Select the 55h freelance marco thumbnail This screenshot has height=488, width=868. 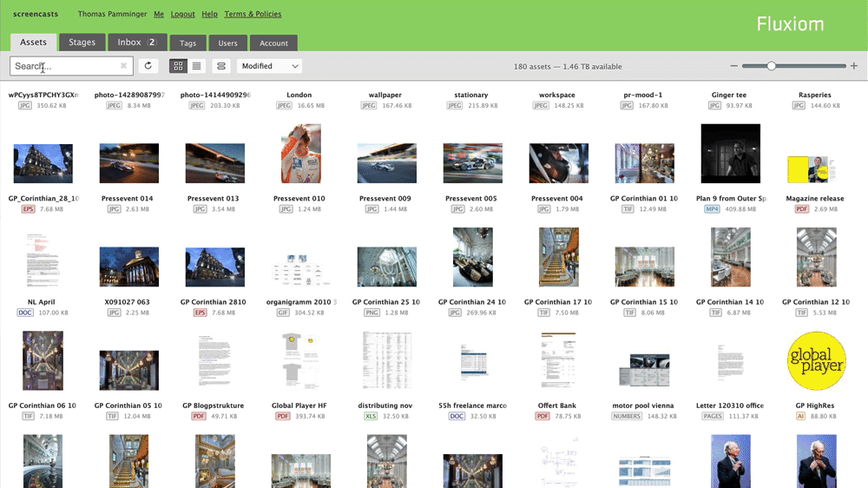point(473,363)
